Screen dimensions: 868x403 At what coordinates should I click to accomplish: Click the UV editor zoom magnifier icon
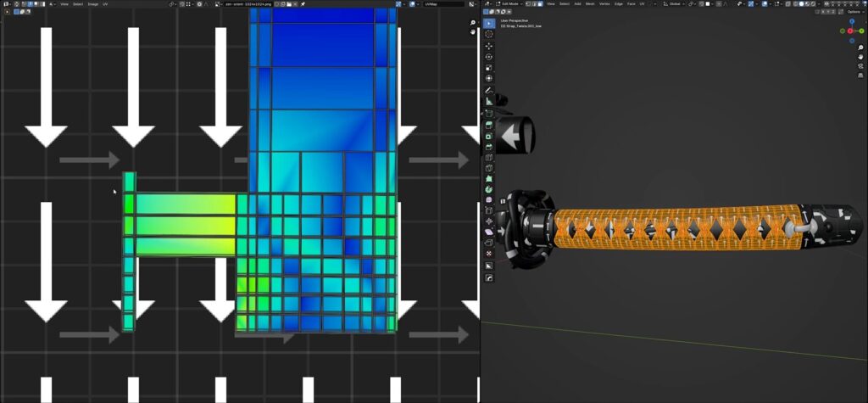click(473, 23)
